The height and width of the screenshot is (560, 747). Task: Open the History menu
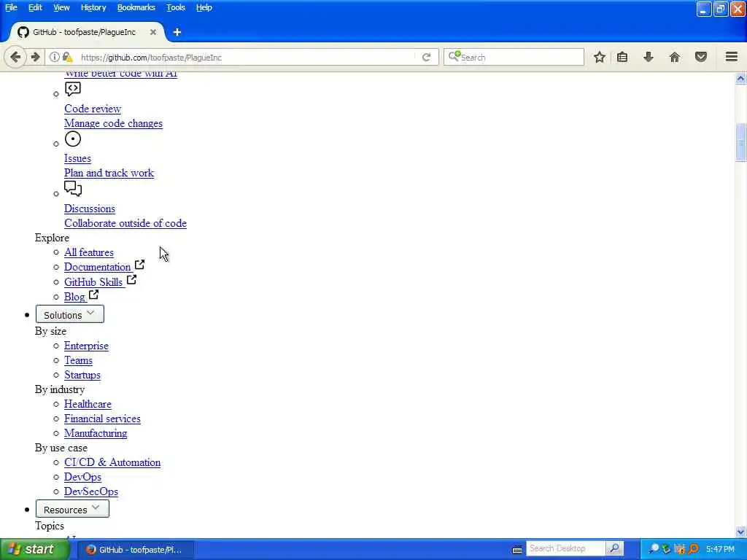93,7
